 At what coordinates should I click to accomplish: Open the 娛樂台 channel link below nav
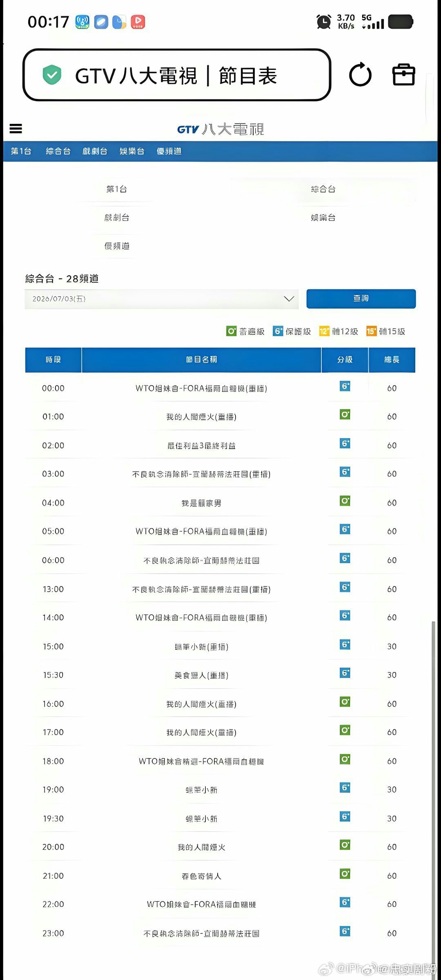[323, 217]
